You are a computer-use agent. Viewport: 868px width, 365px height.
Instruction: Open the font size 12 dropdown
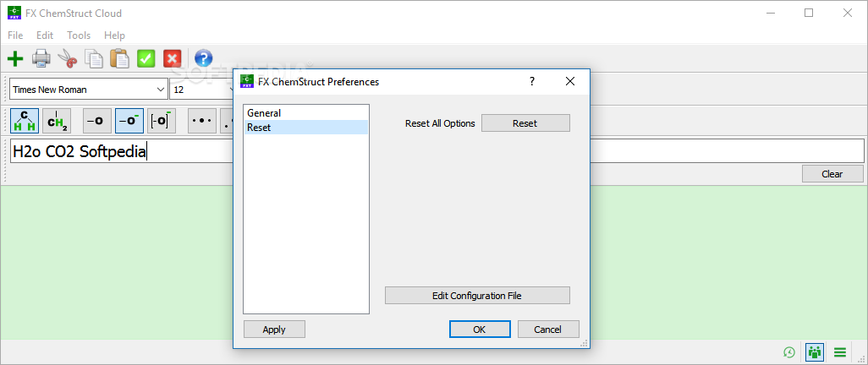click(x=202, y=89)
